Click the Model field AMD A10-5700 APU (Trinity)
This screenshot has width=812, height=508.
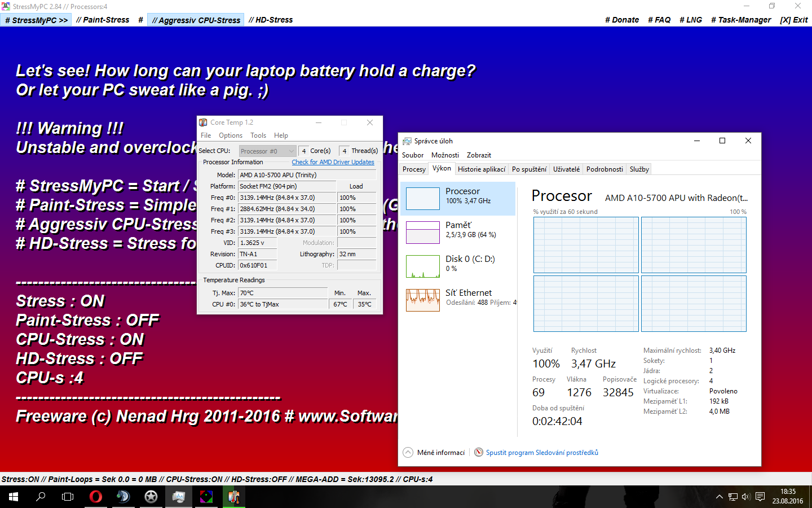[x=307, y=175]
